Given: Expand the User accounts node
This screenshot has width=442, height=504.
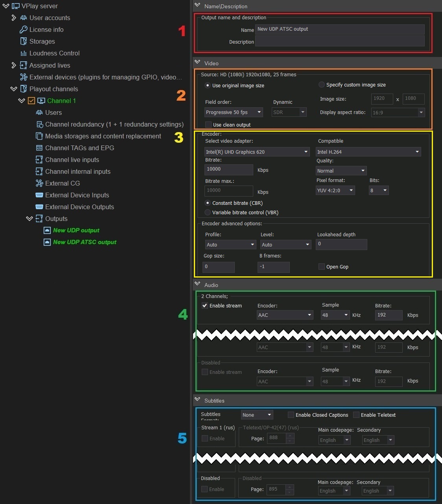Looking at the screenshot, I should [x=14, y=18].
